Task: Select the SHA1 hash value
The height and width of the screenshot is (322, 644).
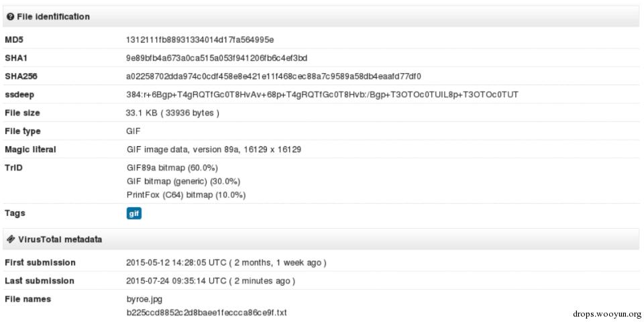Action: (x=217, y=58)
